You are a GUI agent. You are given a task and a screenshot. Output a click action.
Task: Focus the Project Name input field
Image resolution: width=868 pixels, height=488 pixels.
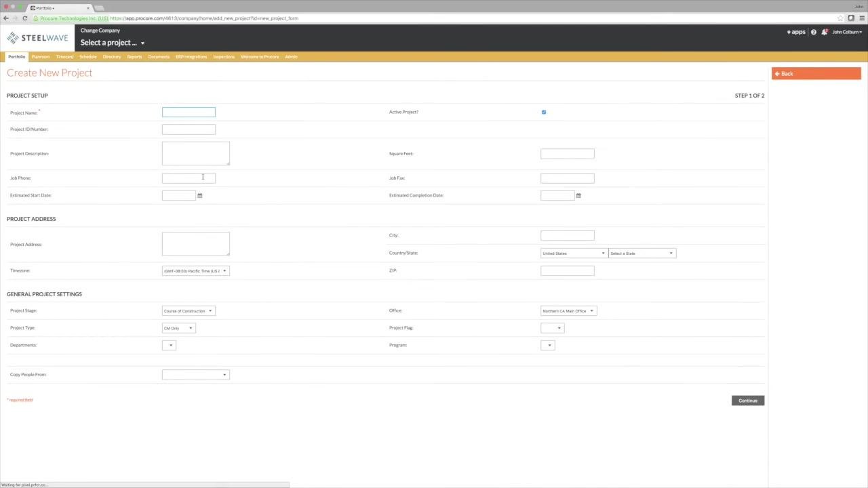click(189, 112)
